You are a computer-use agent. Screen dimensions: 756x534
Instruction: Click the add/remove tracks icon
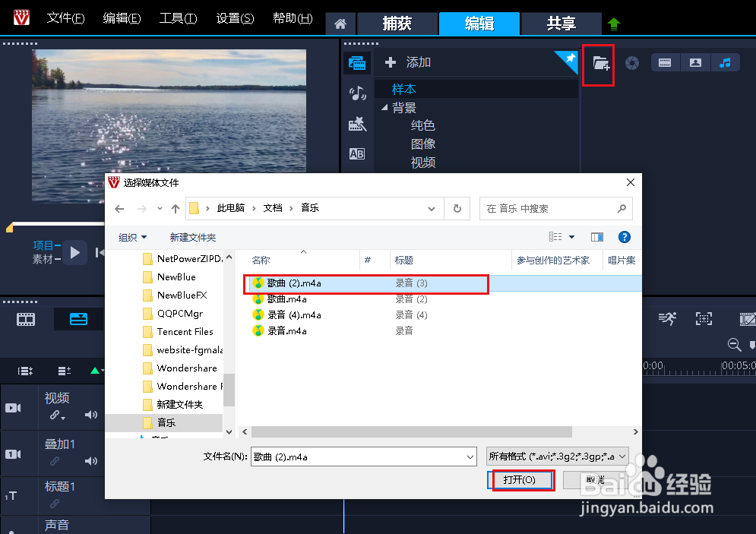click(64, 371)
